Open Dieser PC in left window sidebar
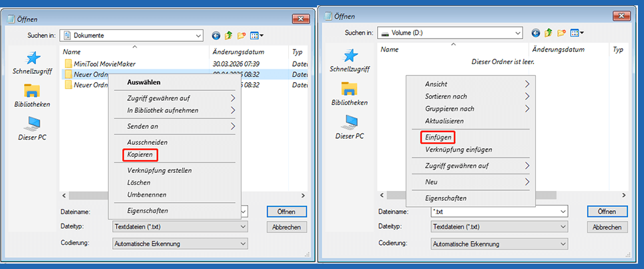The height and width of the screenshot is (269, 644). [32, 129]
